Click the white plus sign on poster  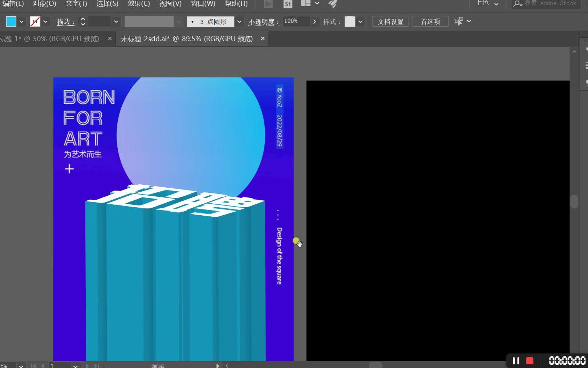pyautogui.click(x=69, y=169)
